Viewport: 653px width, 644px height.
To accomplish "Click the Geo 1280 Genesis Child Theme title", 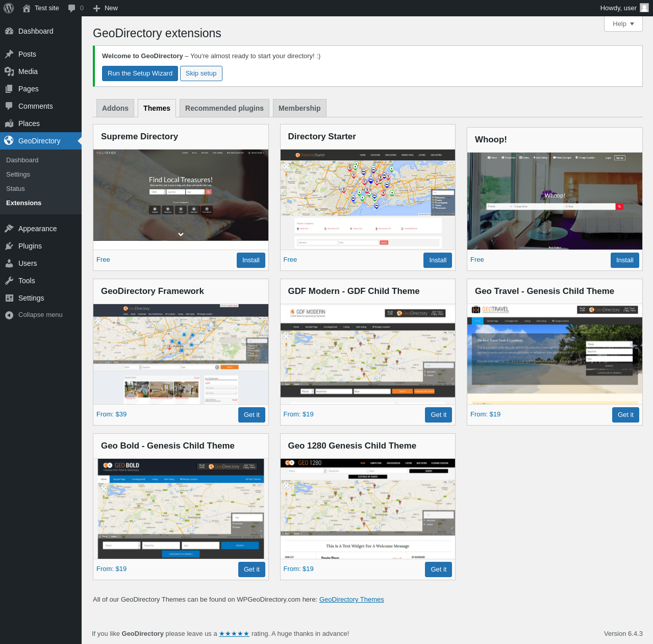I will coord(352,445).
